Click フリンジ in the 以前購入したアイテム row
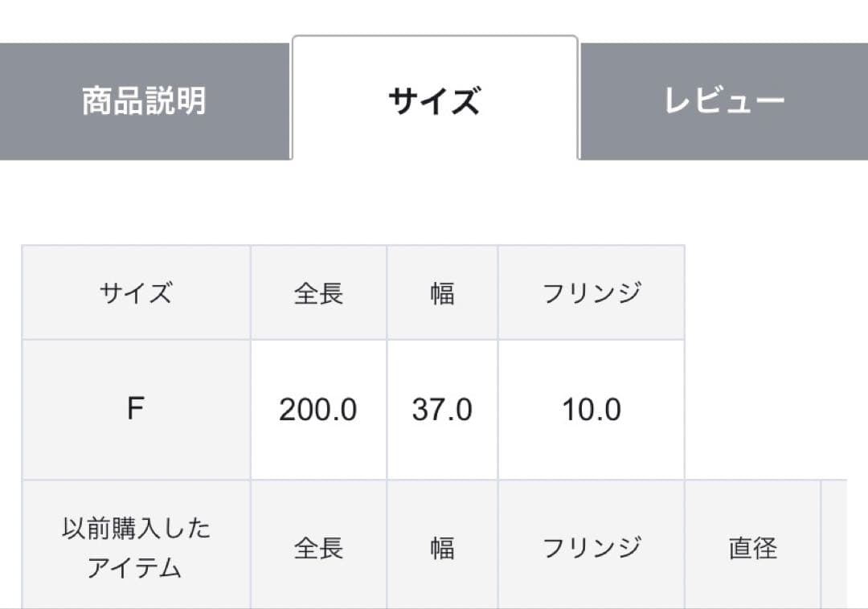Screen dimensions: 868x609 592,548
